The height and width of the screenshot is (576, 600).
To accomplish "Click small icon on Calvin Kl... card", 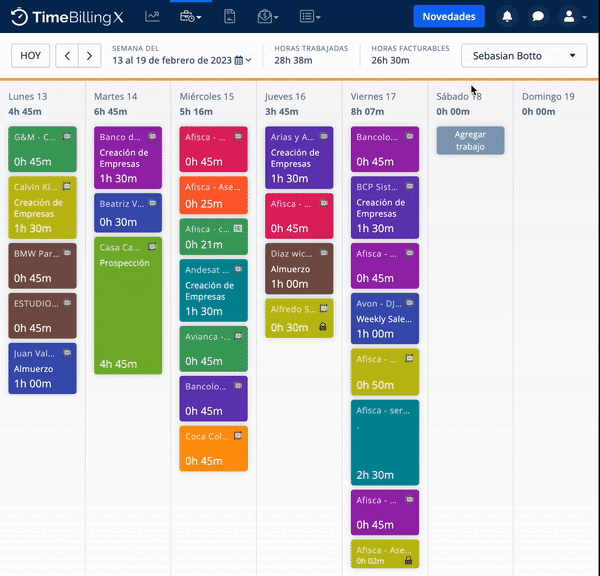I will pos(67,186).
